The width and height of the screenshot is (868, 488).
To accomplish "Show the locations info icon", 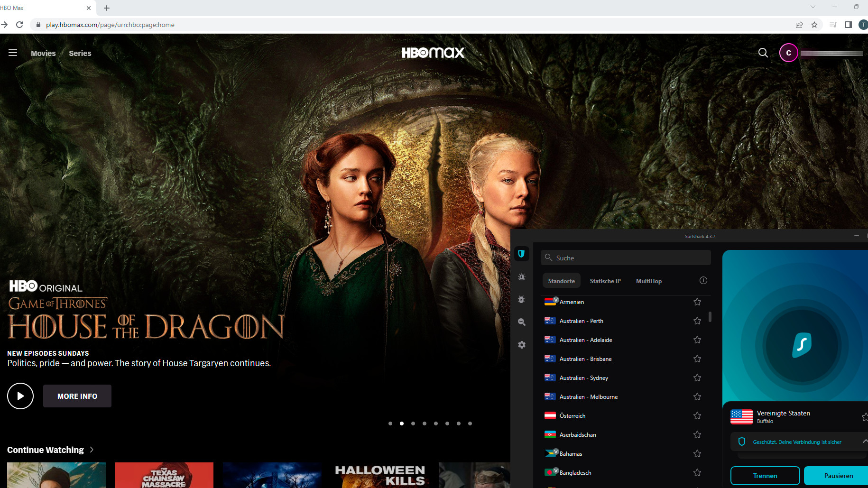I will pyautogui.click(x=703, y=281).
